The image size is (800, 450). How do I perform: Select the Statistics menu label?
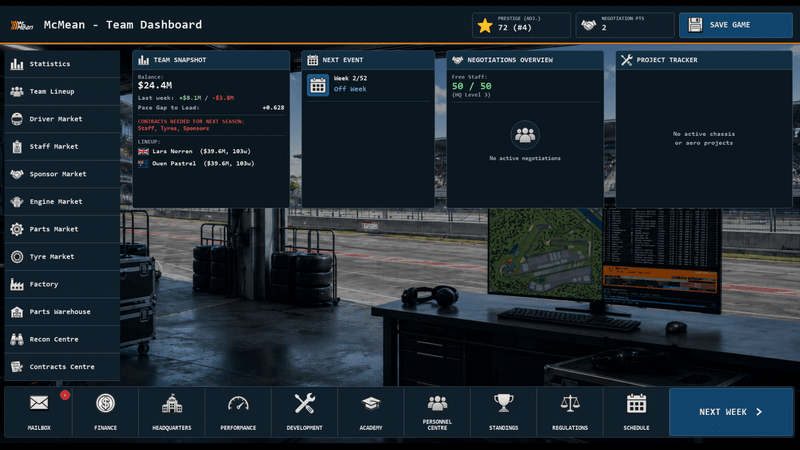point(49,64)
